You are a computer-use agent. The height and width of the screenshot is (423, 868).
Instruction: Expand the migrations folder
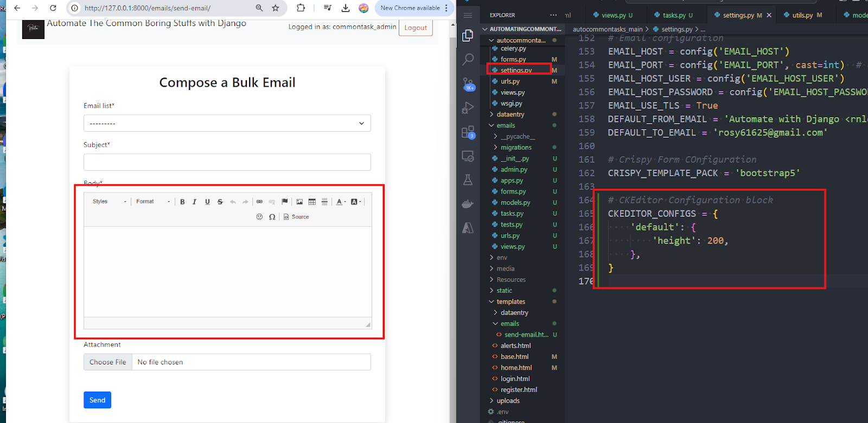[515, 148]
